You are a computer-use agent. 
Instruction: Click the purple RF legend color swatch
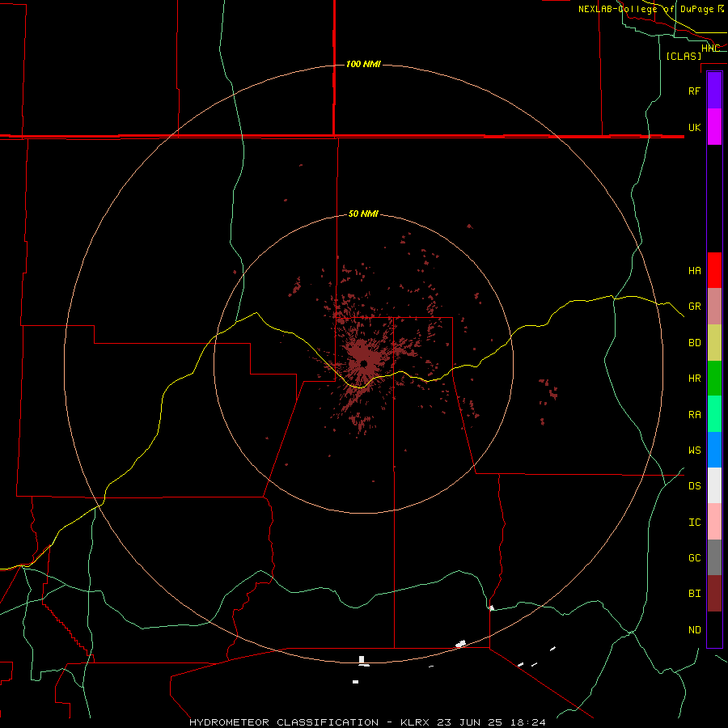click(714, 91)
